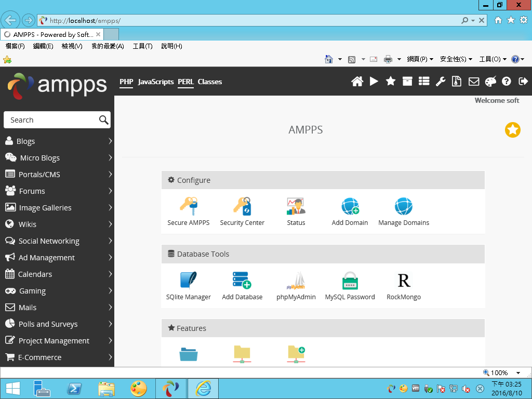Open PowerShell from the taskbar
Viewport: 532px width, 399px height.
pos(74,389)
